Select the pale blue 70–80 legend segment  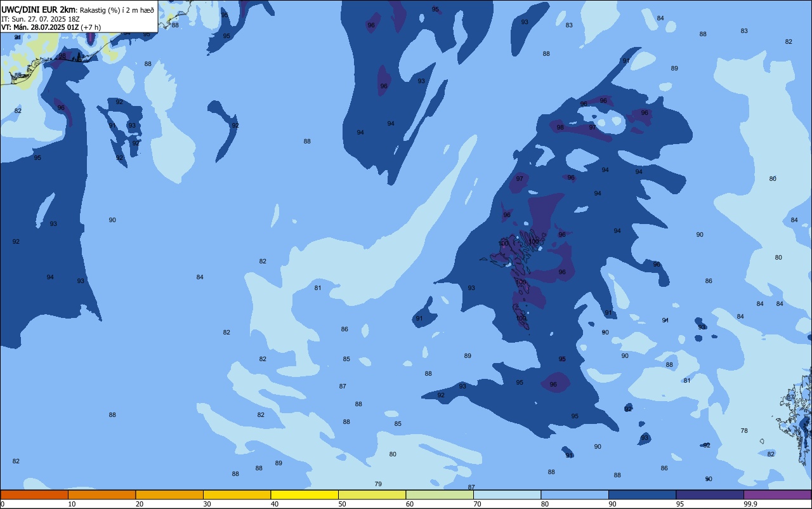click(507, 494)
